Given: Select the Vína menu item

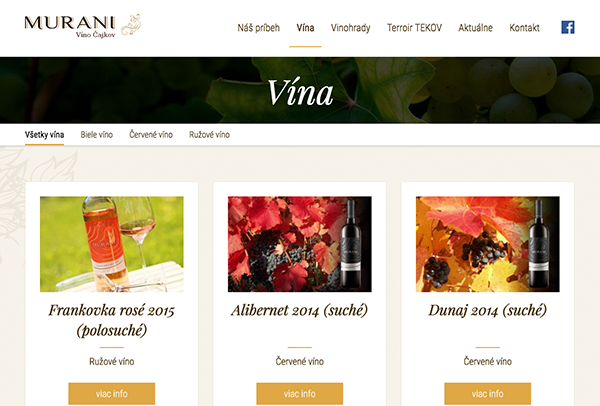Looking at the screenshot, I should 305,28.
